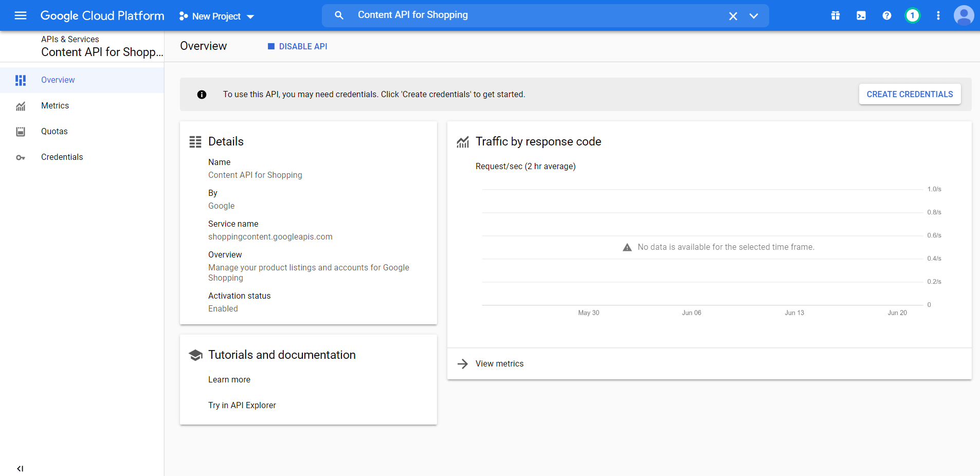Click the Jun 13 axis label on chart
This screenshot has width=980, height=476.
coord(794,313)
